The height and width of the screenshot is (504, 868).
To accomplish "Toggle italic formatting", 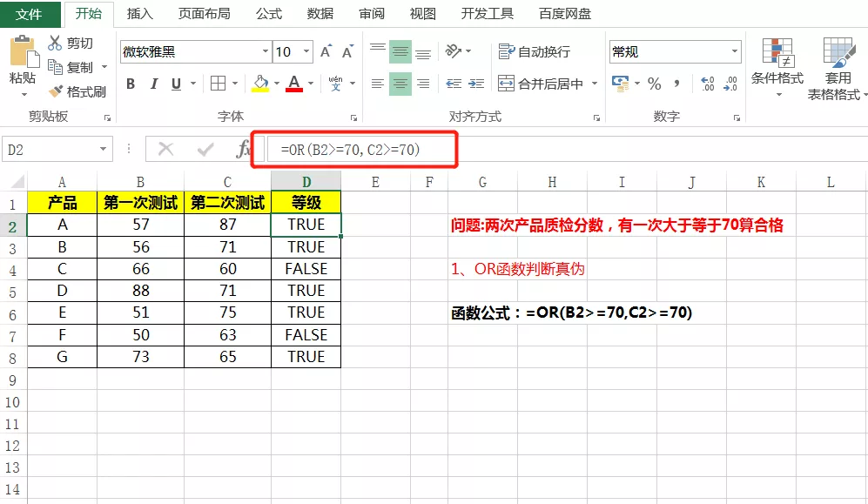I will 154,84.
